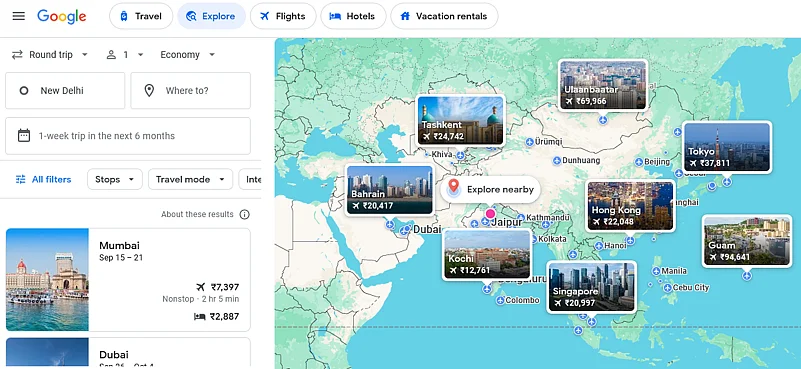
Task: Click Mumbai hotel price ₹2,887
Action: point(225,317)
